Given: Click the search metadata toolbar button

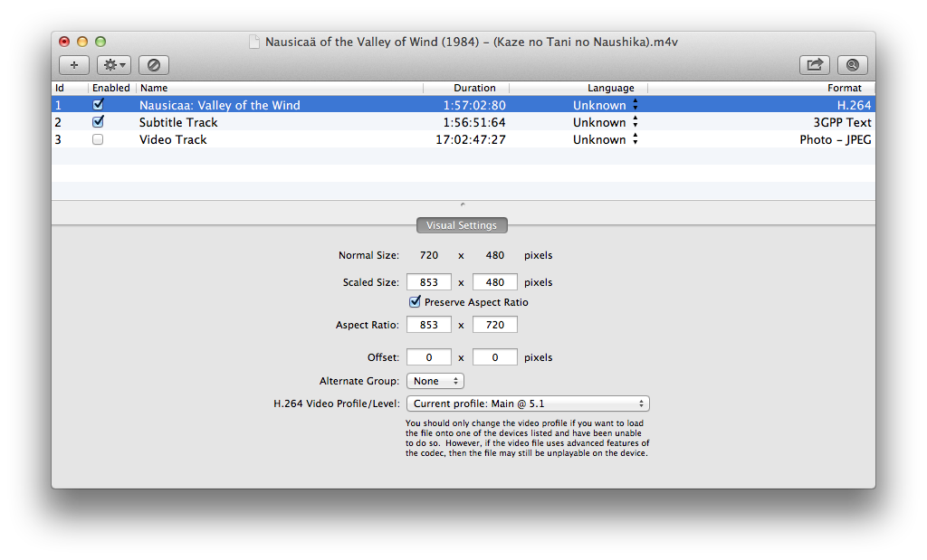Looking at the screenshot, I should point(853,65).
